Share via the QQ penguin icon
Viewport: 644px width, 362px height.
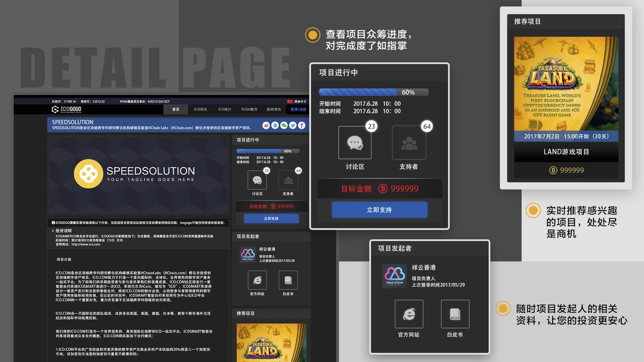(275, 125)
